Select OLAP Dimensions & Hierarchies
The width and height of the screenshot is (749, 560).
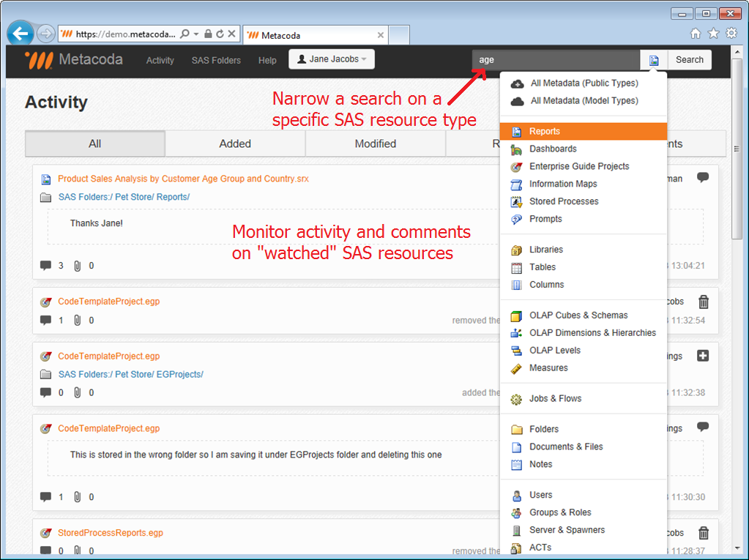584,333
